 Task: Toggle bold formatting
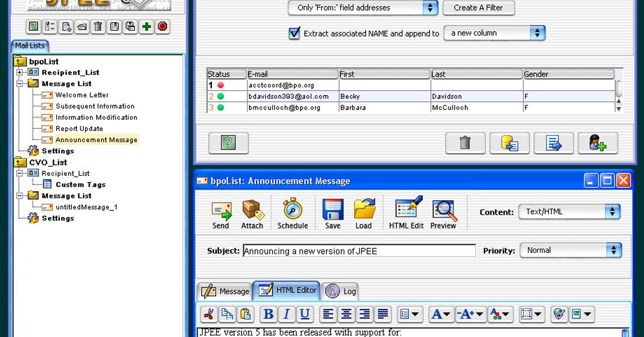click(268, 314)
